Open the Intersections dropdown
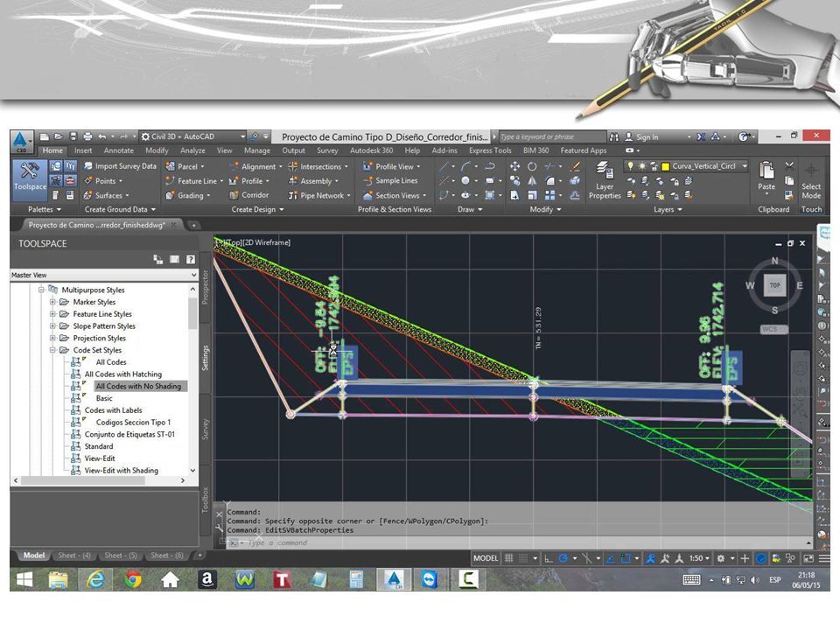 click(318, 166)
